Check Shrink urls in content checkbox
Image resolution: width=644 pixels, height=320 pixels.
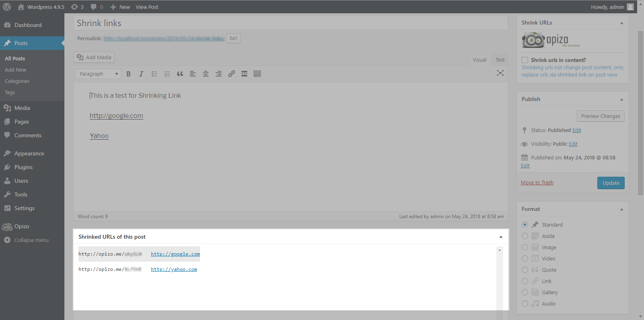[525, 60]
